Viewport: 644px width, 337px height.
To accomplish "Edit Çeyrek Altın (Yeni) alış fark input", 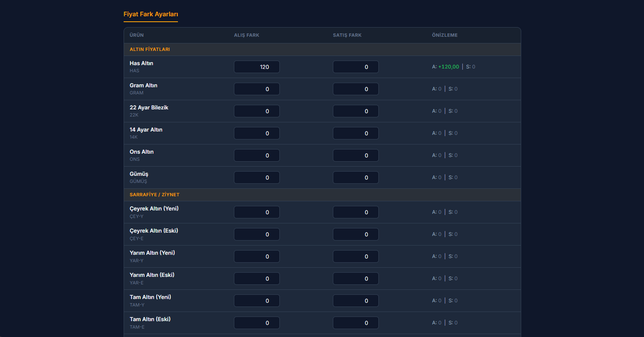I will coord(256,212).
